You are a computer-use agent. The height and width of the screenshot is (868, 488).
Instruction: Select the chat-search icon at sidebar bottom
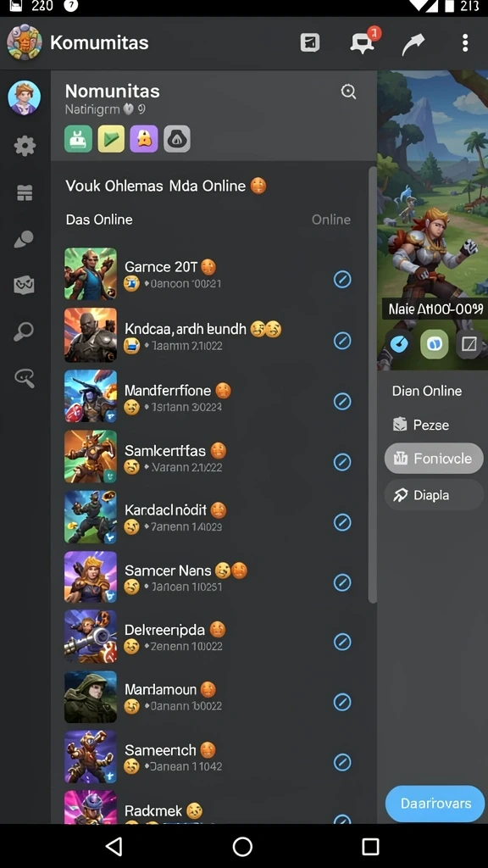click(x=25, y=377)
